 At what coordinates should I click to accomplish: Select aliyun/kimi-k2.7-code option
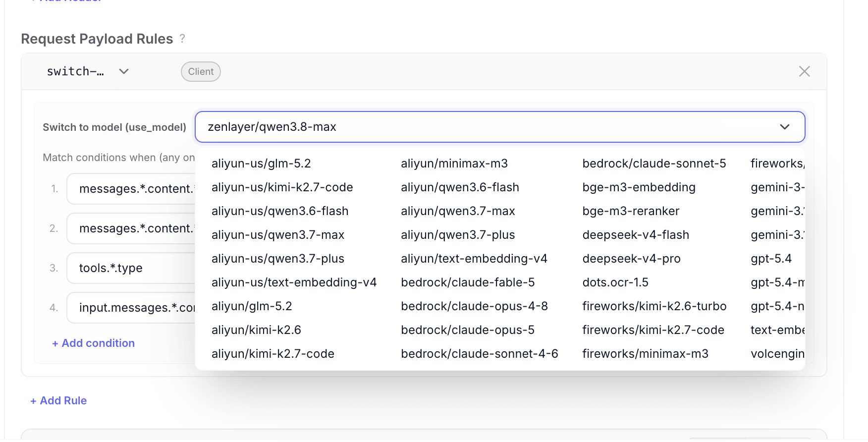tap(273, 354)
